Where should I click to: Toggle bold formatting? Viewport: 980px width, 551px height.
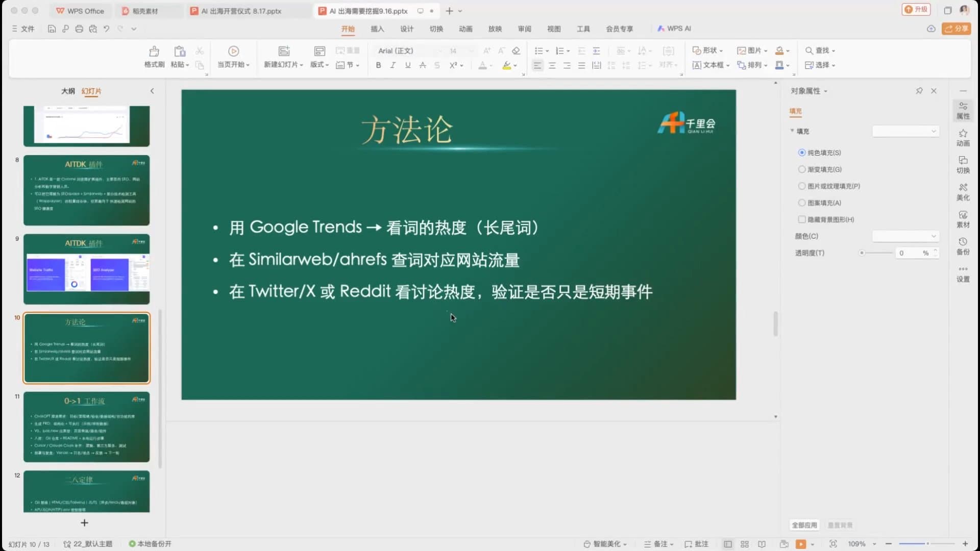(x=378, y=65)
